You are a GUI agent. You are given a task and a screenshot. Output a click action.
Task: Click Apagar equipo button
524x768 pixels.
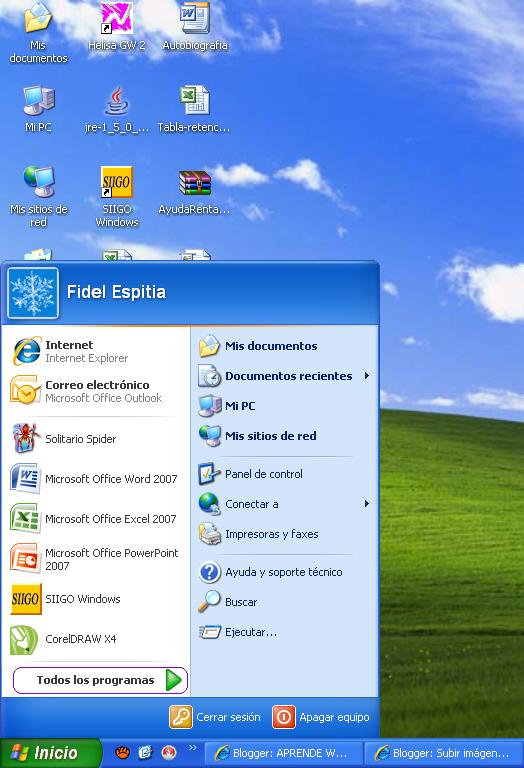(321, 717)
